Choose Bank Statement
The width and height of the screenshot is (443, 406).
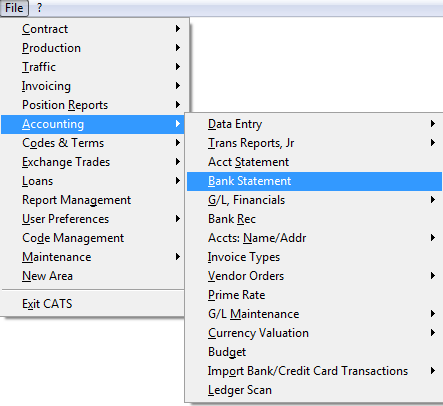(314, 181)
